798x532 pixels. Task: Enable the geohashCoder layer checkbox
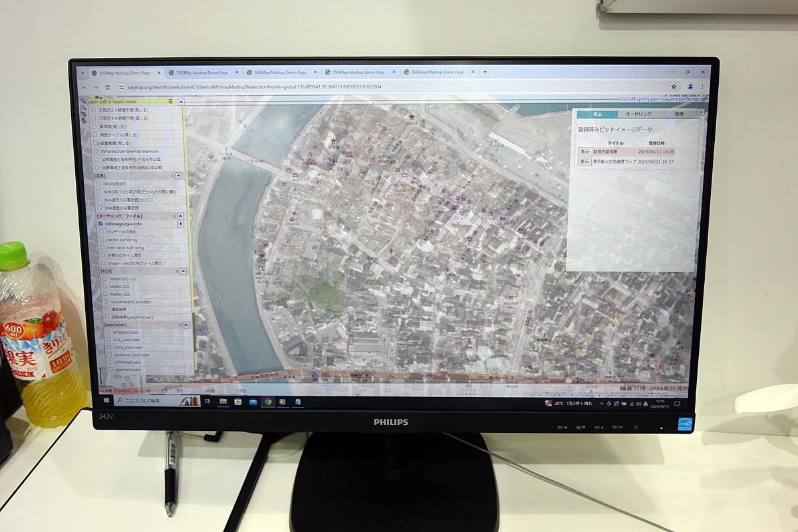coord(110,370)
